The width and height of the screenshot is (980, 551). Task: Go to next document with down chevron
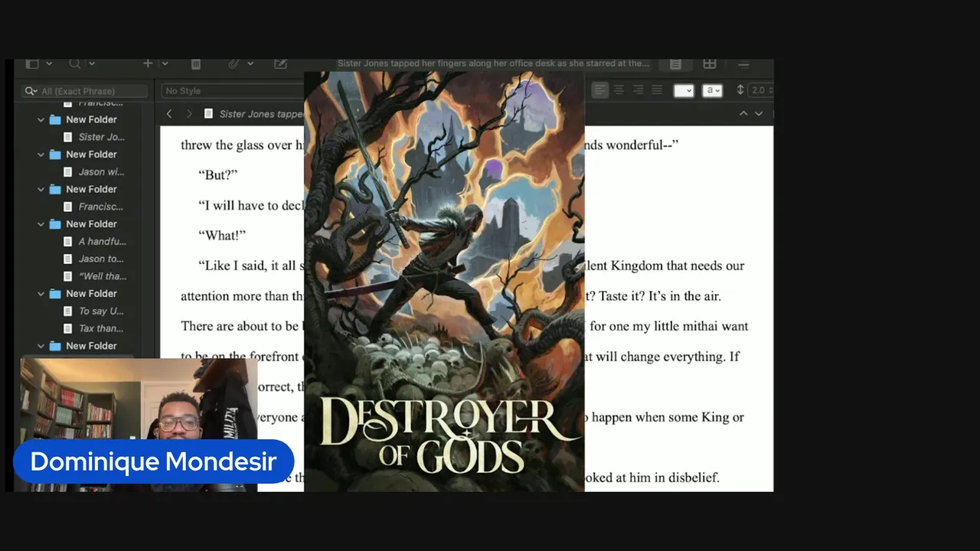coord(759,114)
